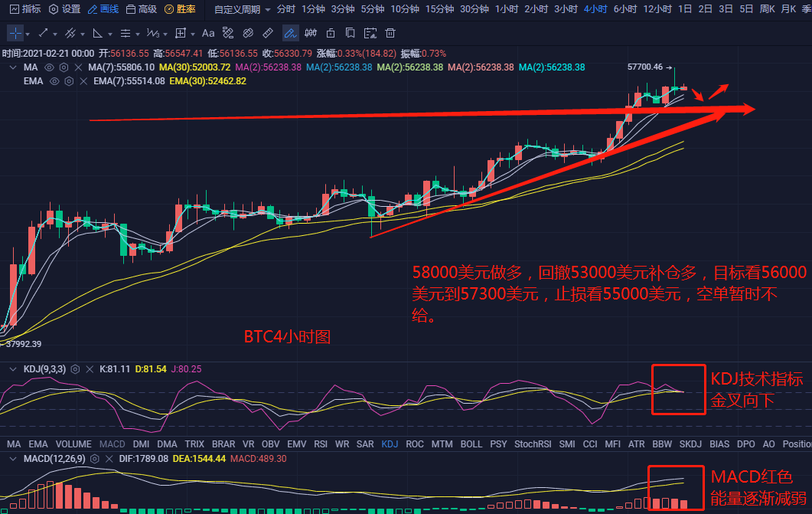This screenshot has width=812, height=514.
Task: Toggle EMA visibility with the eye icon
Action: 54,82
